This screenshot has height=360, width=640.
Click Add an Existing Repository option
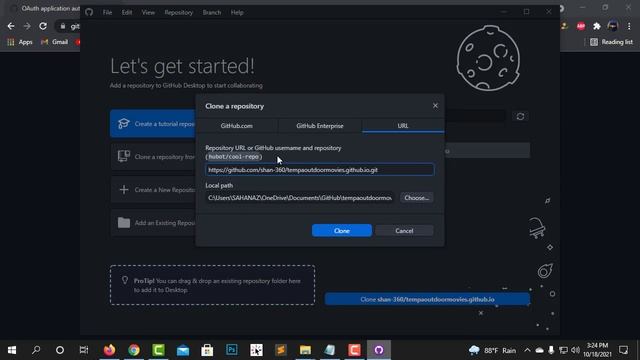153,223
